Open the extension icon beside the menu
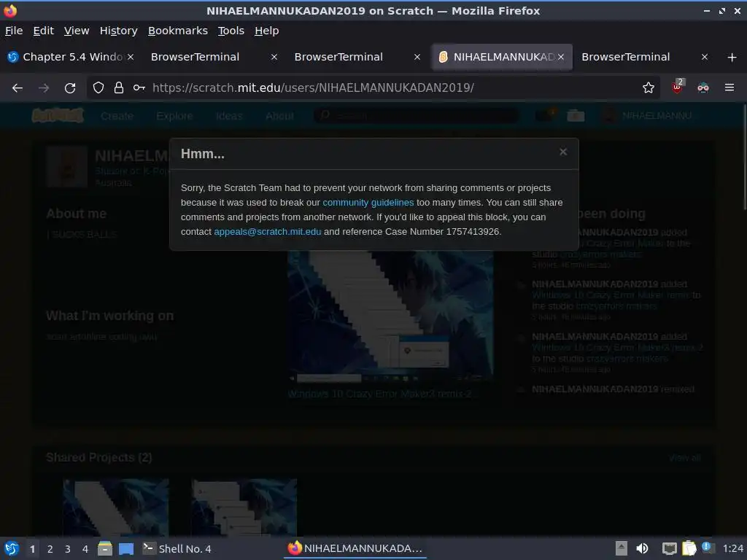Image resolution: width=747 pixels, height=560 pixels. [703, 87]
